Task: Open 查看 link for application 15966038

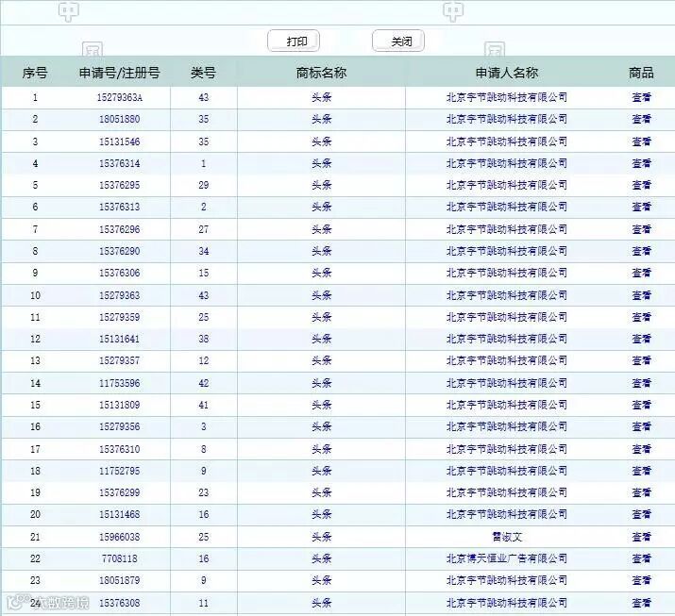Action: (641, 537)
